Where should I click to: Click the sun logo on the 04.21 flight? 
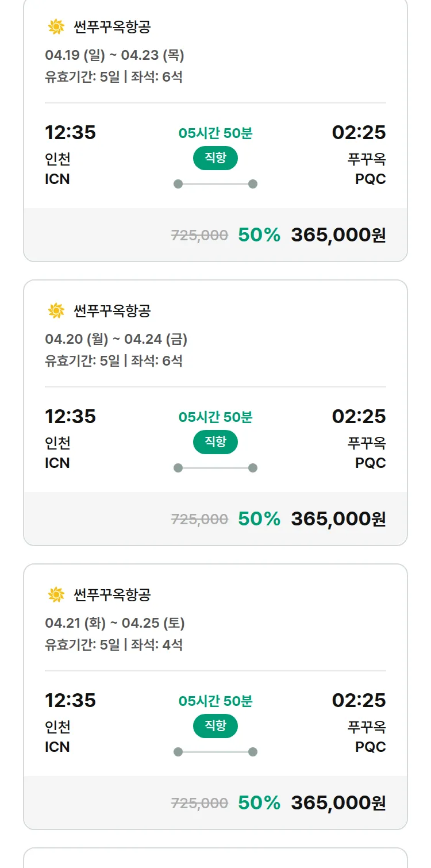[56, 595]
